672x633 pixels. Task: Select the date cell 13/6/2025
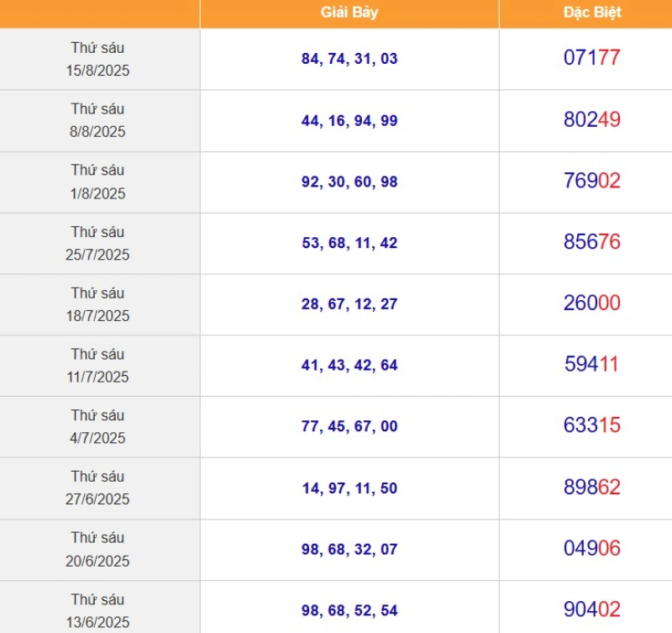[97, 609]
